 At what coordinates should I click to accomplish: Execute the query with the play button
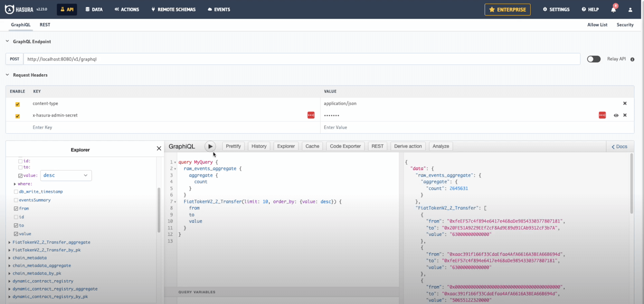(x=210, y=146)
